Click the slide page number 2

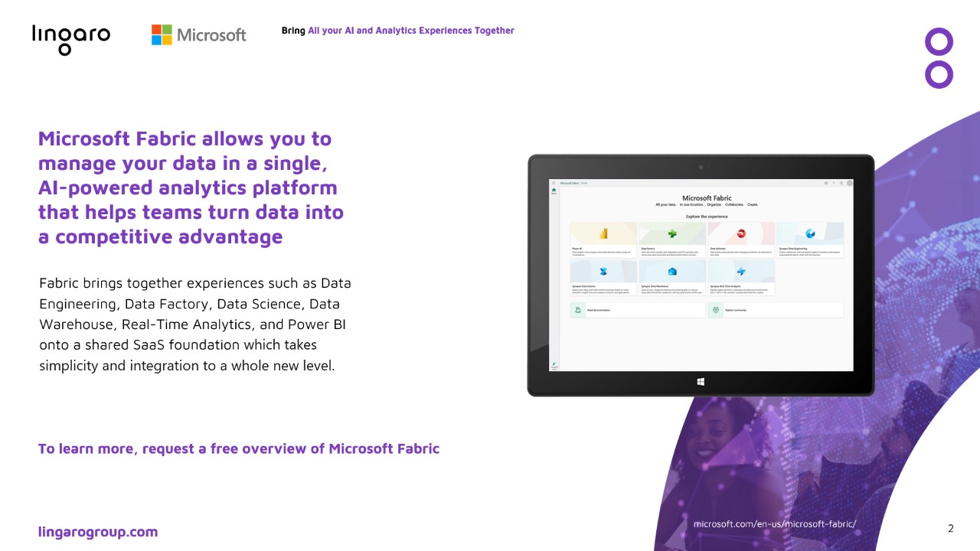(951, 528)
